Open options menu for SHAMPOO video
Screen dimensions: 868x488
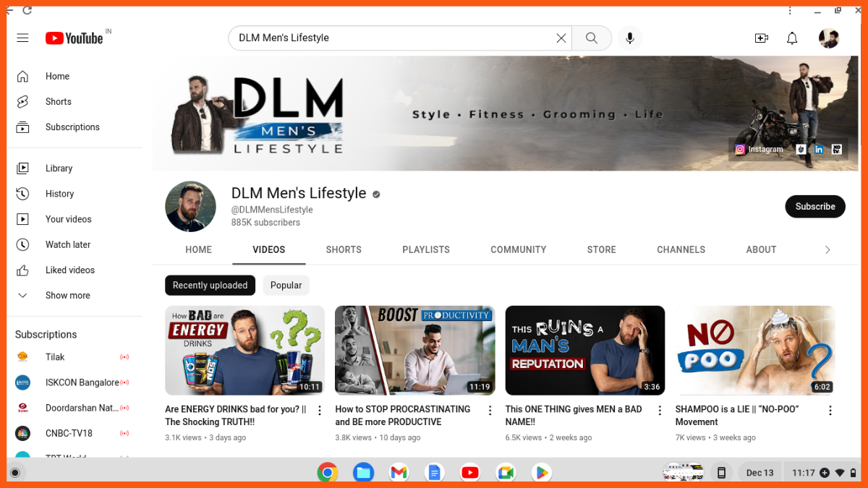coord(830,411)
